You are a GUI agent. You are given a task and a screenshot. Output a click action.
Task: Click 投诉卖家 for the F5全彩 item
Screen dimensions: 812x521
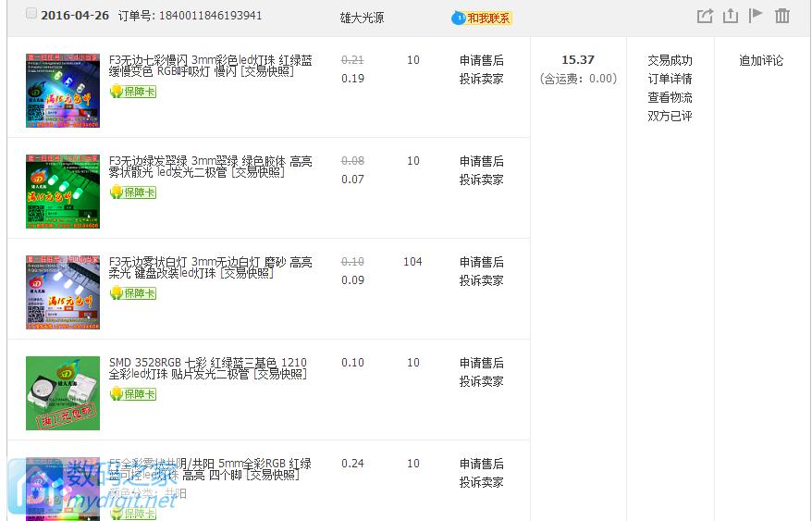pos(482,482)
